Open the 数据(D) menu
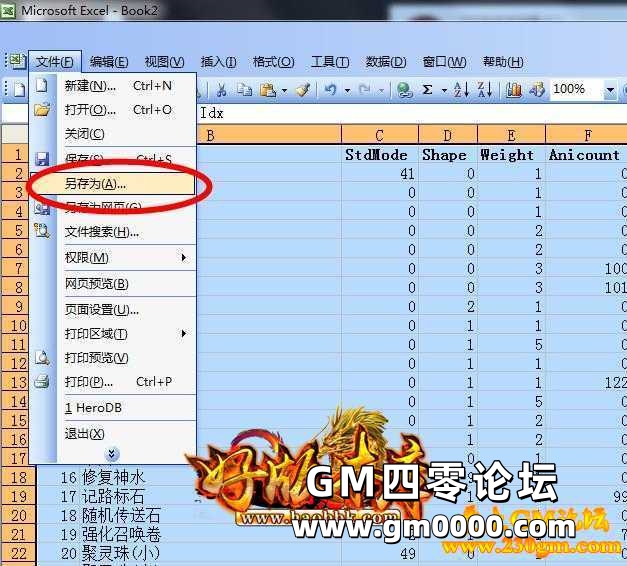627x566 pixels. pyautogui.click(x=385, y=62)
